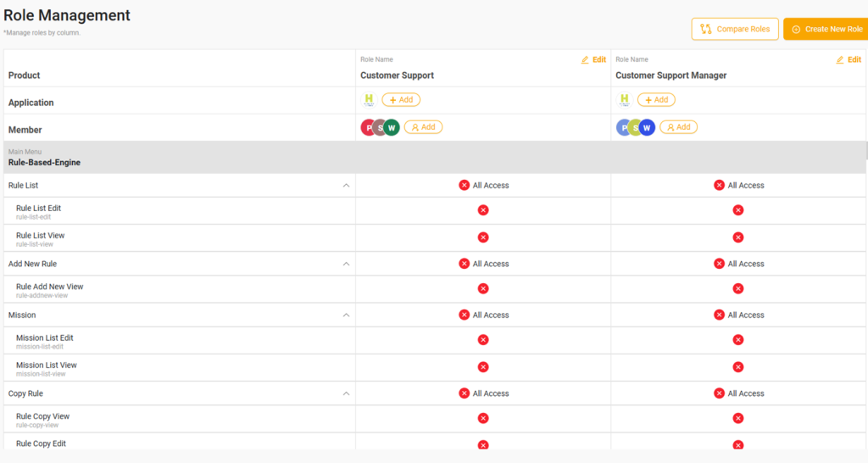Open the Compare Roles dialog
Screen dimensions: 868x463
point(735,29)
